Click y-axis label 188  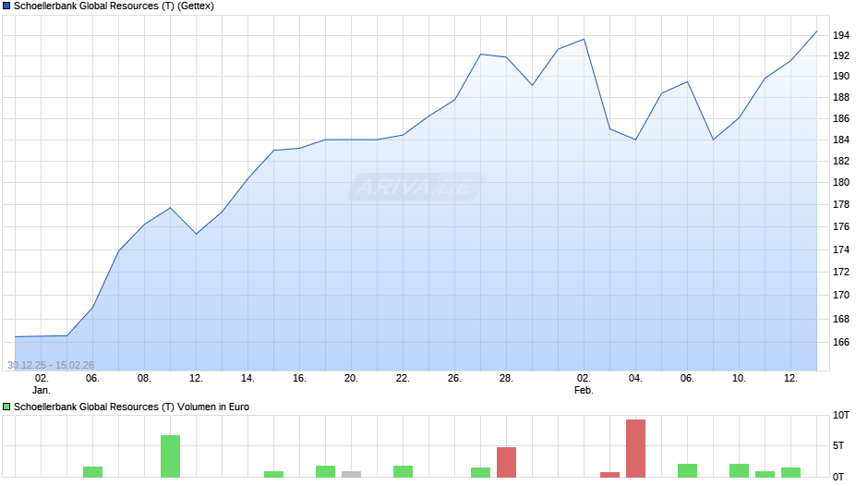[x=841, y=98]
